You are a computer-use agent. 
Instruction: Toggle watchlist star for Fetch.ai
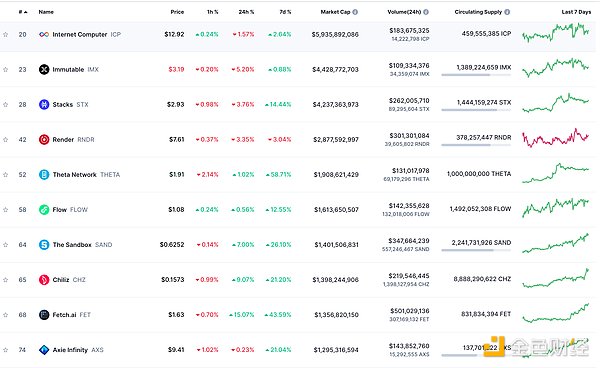(6, 315)
